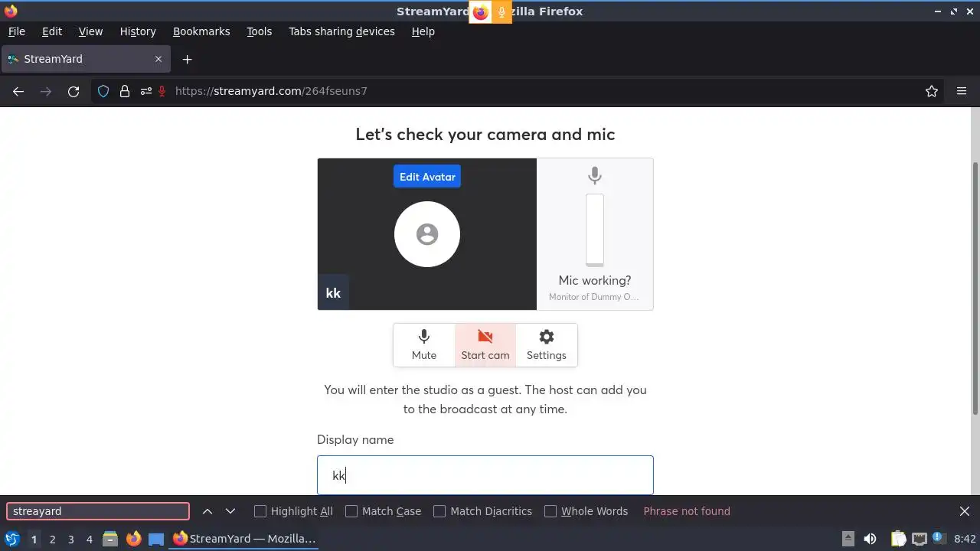
Task: Close the StreamYard tab
Action: 158,59
